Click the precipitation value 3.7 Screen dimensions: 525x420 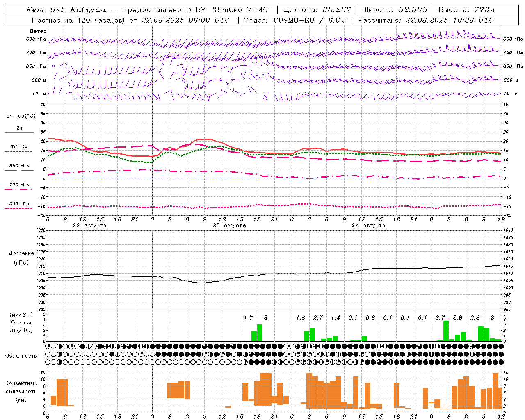point(440,317)
